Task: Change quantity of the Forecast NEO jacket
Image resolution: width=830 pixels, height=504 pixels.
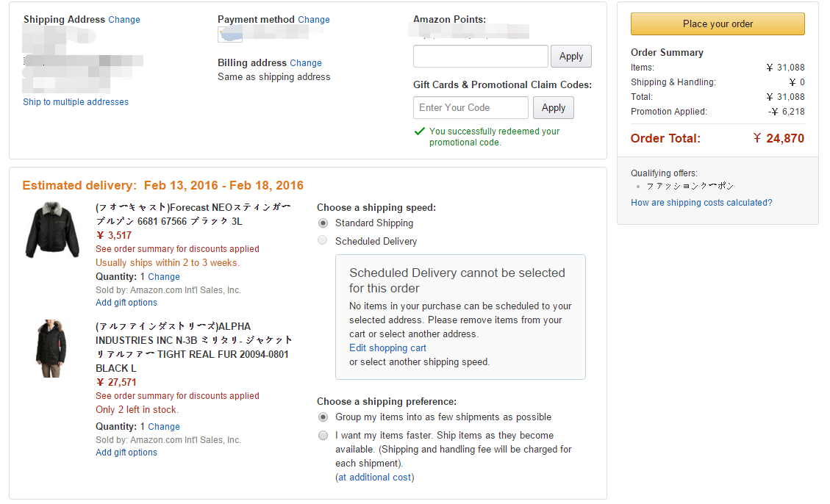Action: [163, 276]
